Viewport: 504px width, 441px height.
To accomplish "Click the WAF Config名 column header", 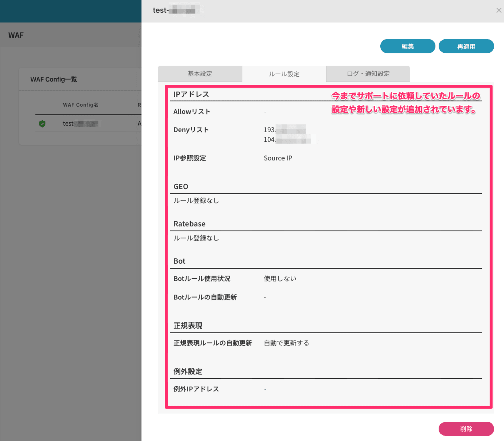I will pyautogui.click(x=81, y=105).
